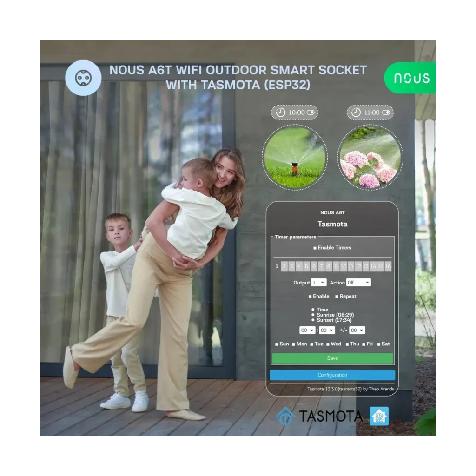Check the Sat day checkbox

[x=378, y=344]
